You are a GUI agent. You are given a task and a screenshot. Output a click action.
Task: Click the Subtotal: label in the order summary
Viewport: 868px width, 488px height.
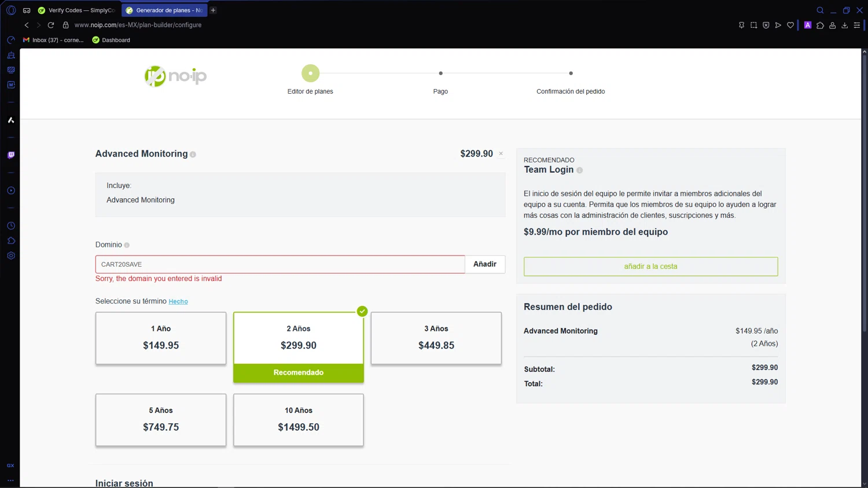[539, 369]
